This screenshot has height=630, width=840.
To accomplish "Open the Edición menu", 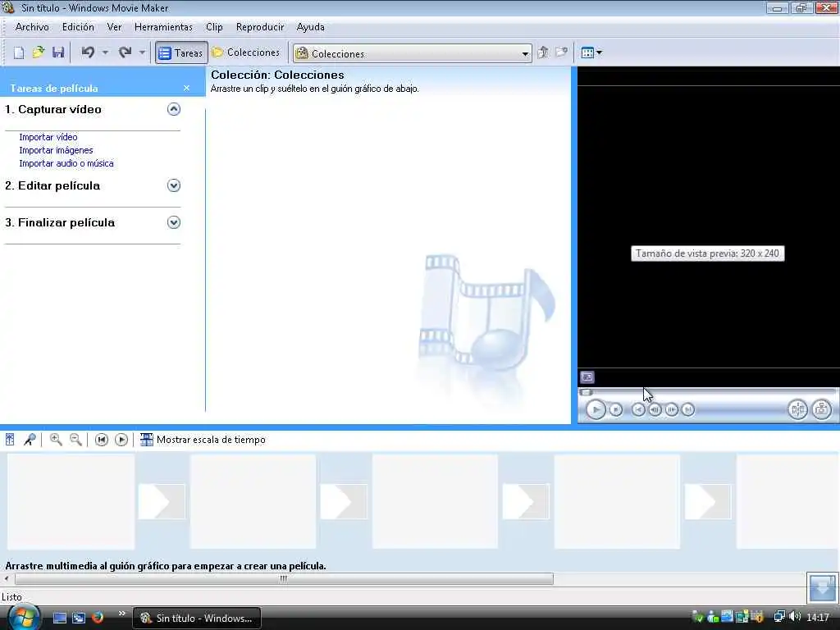I will click(78, 27).
